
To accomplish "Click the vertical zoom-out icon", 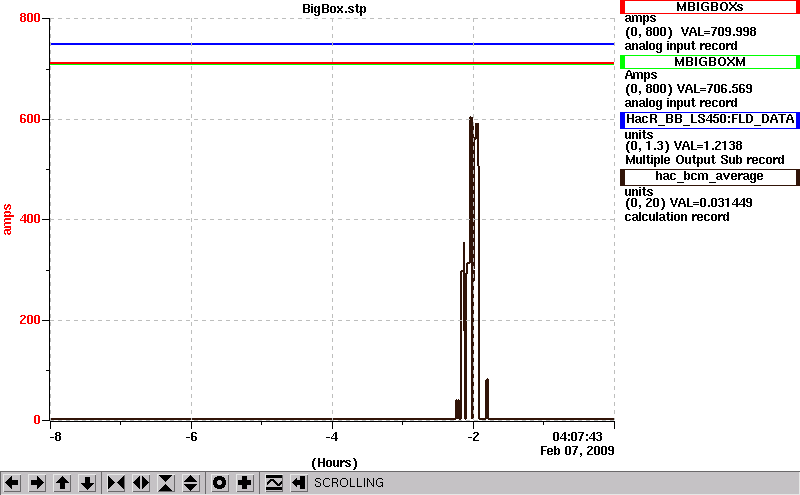I will coord(191,483).
